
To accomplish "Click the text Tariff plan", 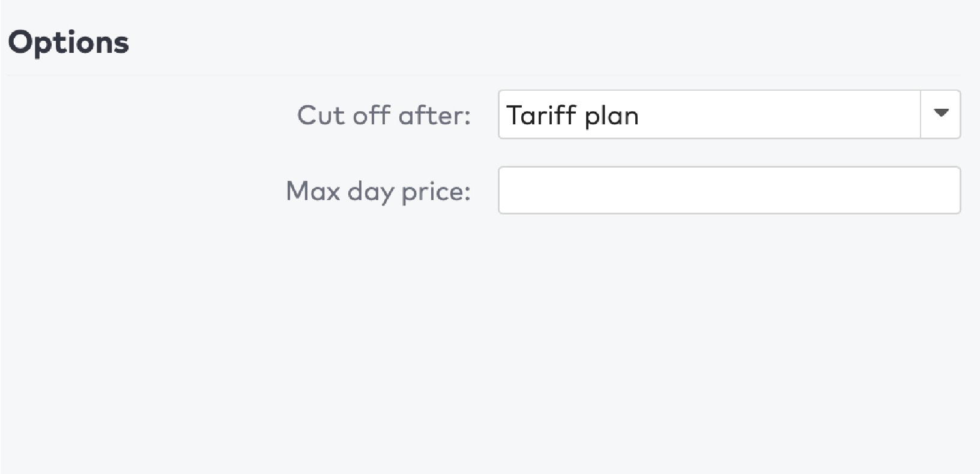I will [x=572, y=115].
